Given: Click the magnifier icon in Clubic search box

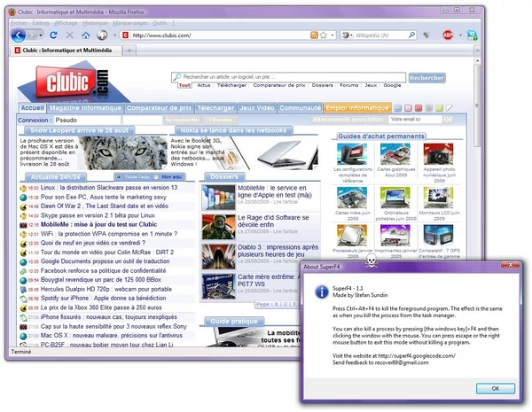Looking at the screenshot, I should point(177,77).
